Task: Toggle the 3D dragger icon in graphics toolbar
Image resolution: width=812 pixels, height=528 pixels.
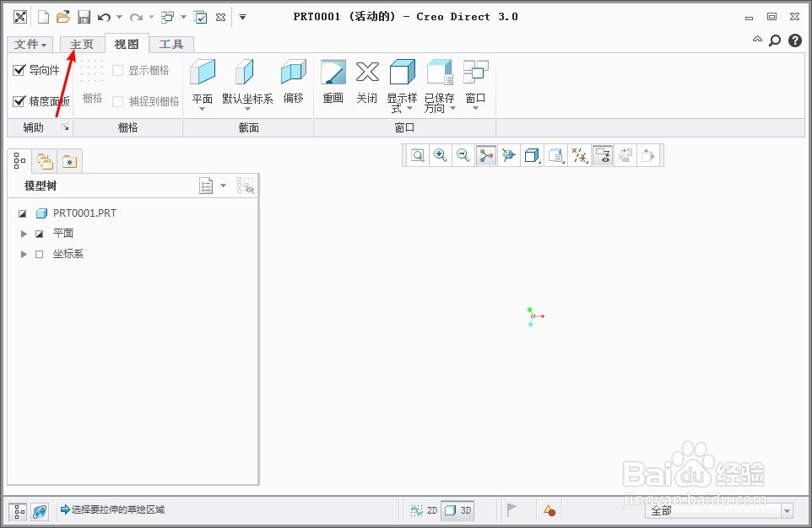Action: (485, 155)
